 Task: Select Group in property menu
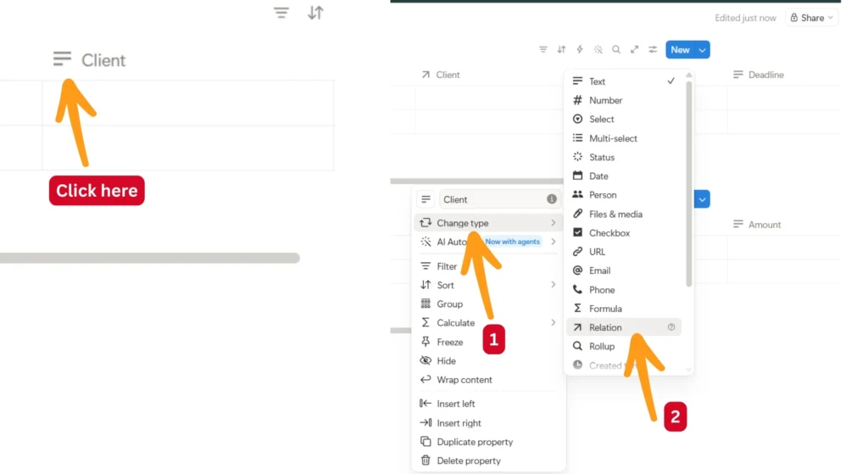click(487, 304)
